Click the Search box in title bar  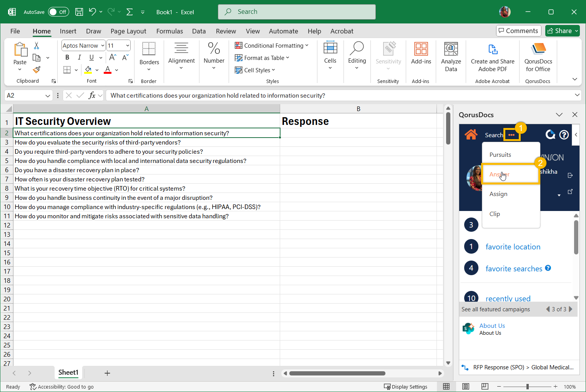[x=297, y=12]
